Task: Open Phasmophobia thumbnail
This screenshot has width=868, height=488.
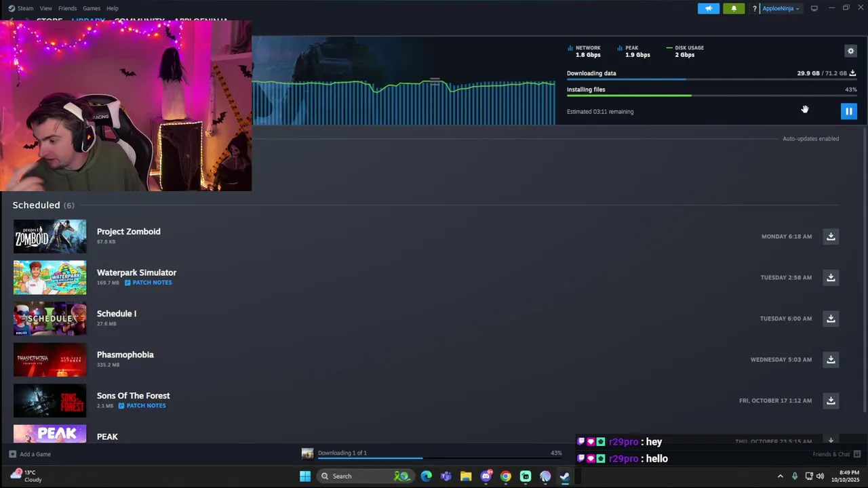Action: [x=50, y=360]
